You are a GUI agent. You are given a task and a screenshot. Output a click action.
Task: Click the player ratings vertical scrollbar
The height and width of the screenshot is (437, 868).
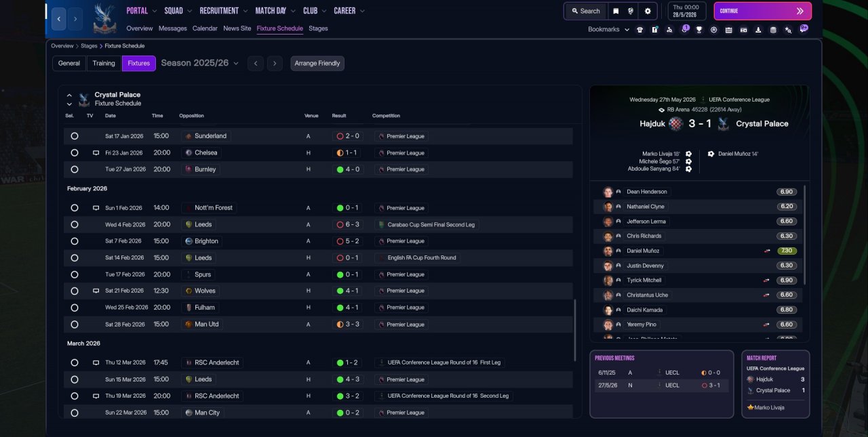coord(805,234)
